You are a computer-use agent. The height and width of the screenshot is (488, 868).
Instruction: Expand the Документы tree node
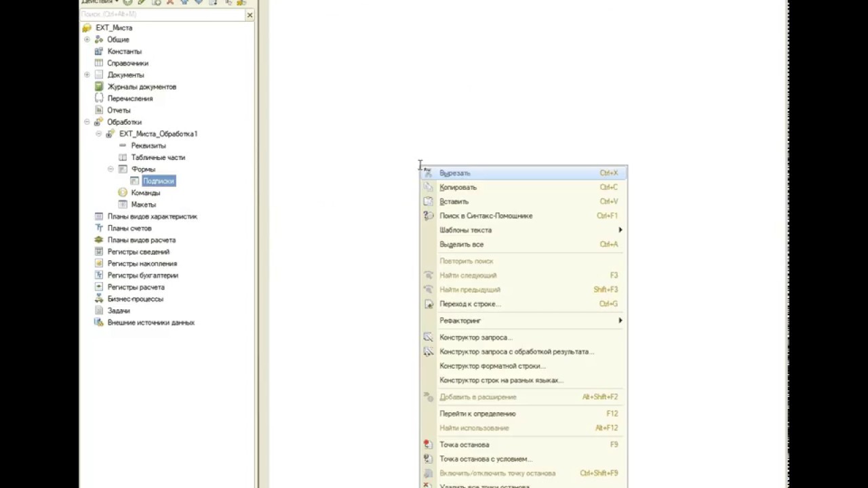click(x=87, y=75)
